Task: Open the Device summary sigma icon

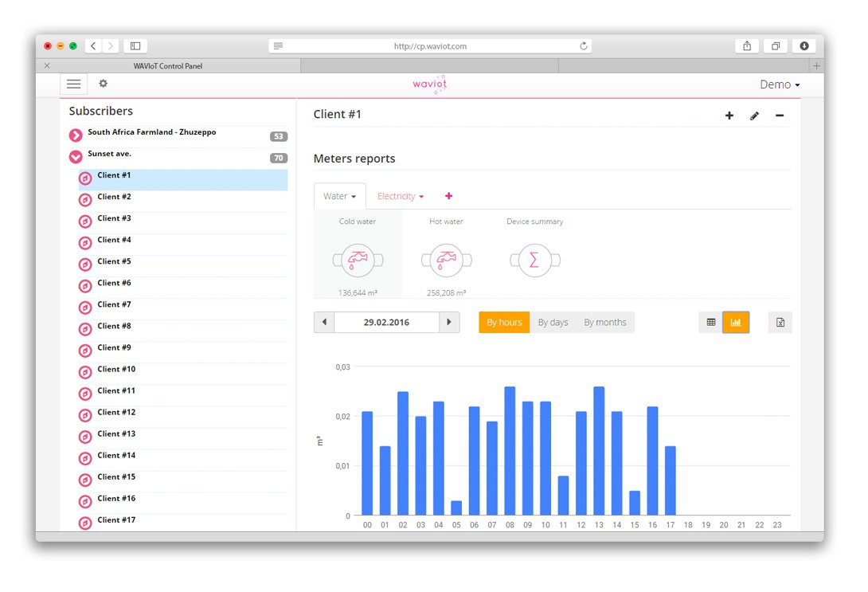Action: (x=534, y=261)
